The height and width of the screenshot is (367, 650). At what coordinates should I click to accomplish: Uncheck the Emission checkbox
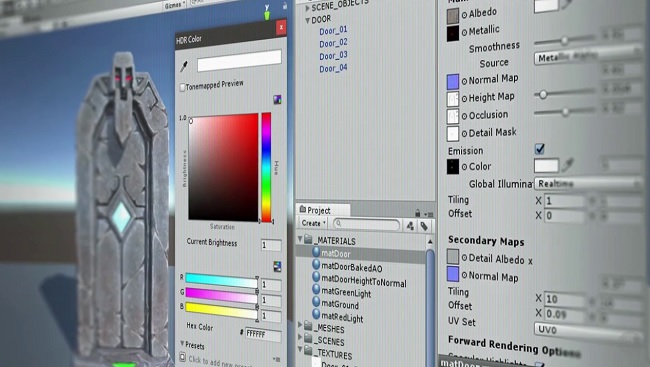coord(539,148)
